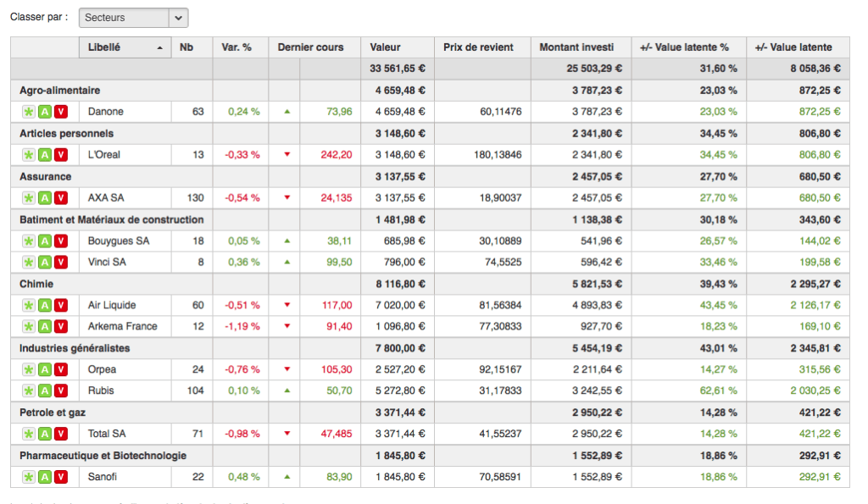Open the Bouygues SA stock name
Viewport: 868px width, 504px height.
click(x=119, y=241)
